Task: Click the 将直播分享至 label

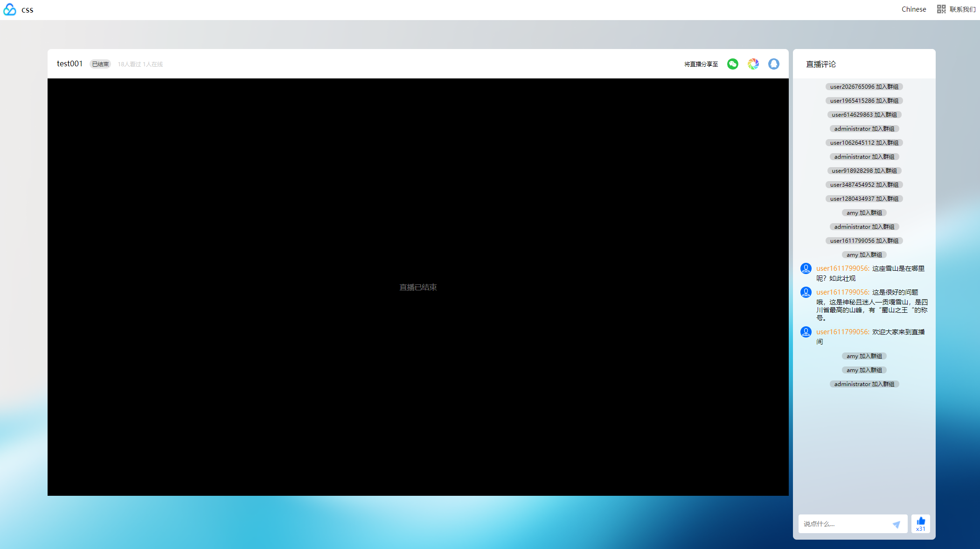Action: pos(701,64)
